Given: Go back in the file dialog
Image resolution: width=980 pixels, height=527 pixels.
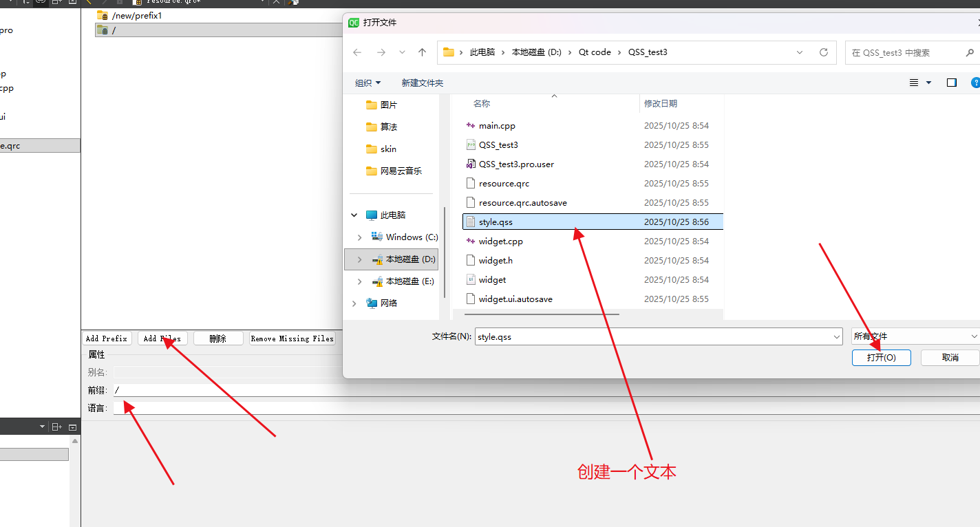Looking at the screenshot, I should (357, 52).
